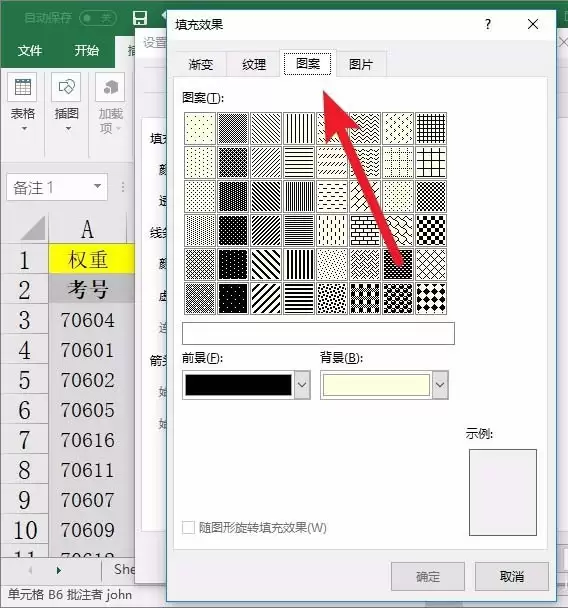
Task: Select the solid diamond pattern swatch
Action: 431,298
